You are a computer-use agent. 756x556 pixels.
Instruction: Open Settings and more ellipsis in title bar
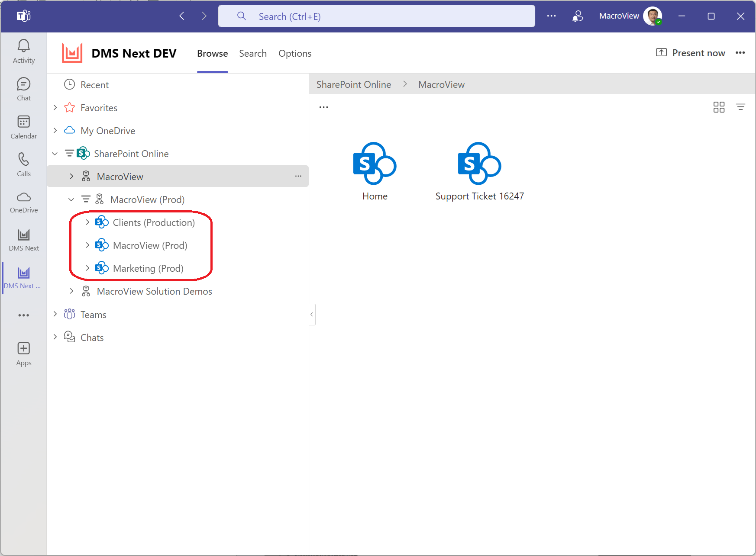coord(551,16)
